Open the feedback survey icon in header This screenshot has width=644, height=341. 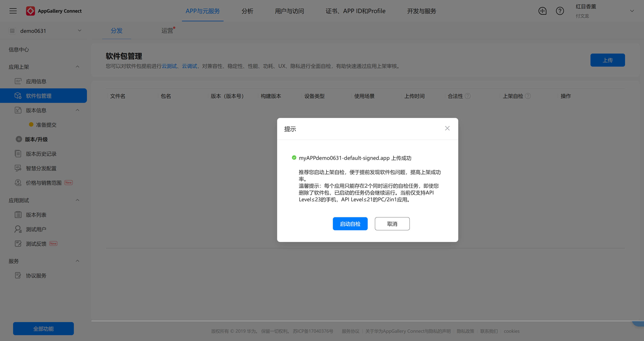click(x=542, y=11)
